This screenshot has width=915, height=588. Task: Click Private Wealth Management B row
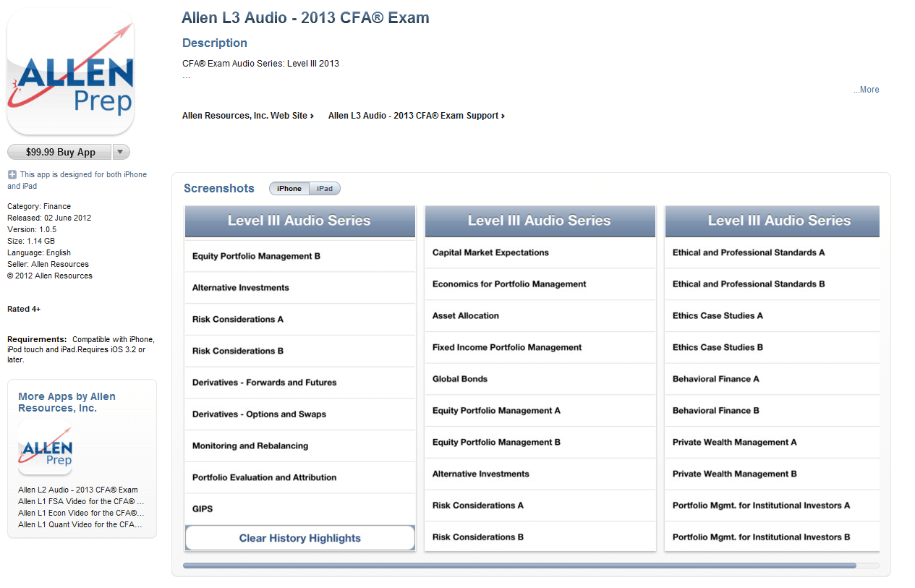(x=773, y=474)
